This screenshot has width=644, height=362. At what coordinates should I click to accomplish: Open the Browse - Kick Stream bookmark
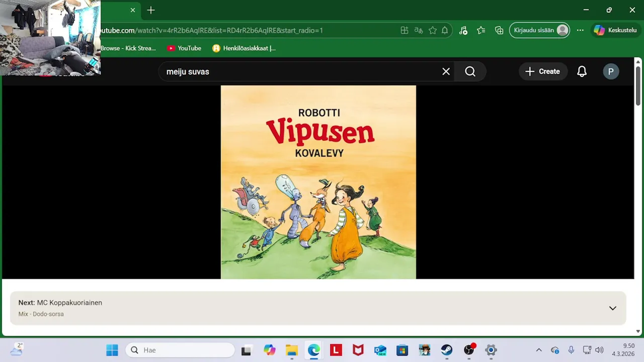[128, 48]
